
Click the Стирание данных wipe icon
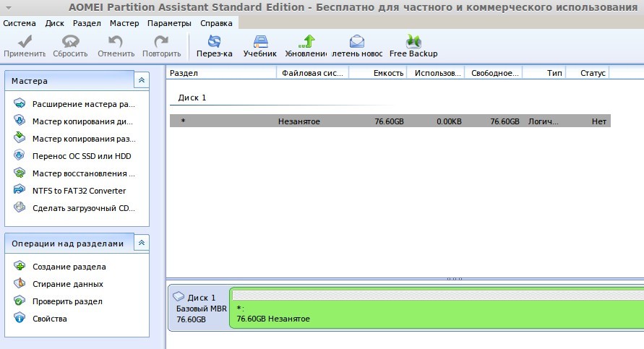coord(20,283)
